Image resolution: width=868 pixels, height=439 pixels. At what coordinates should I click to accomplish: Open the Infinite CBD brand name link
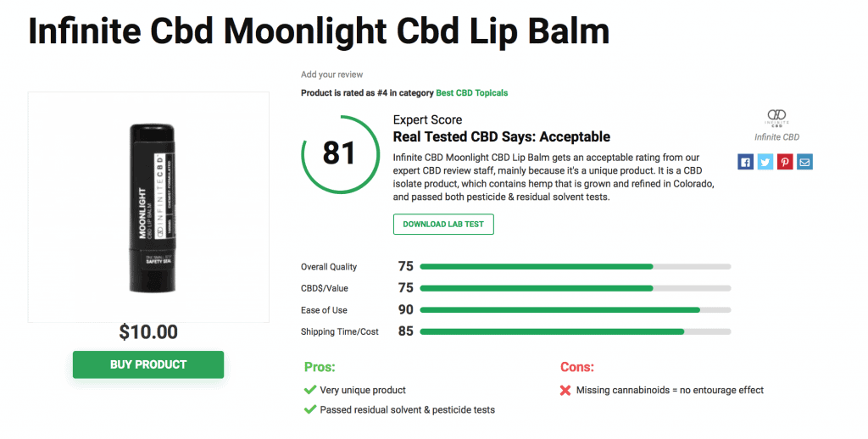776,137
